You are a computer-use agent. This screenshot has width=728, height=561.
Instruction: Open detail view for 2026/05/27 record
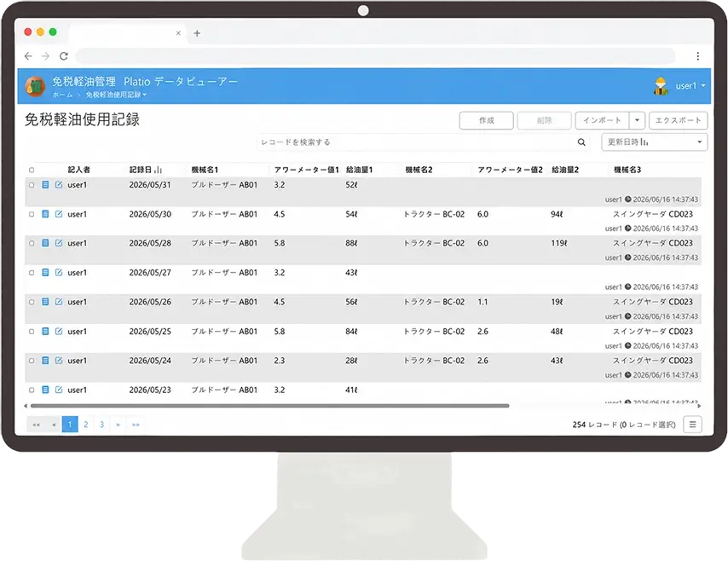coord(45,273)
